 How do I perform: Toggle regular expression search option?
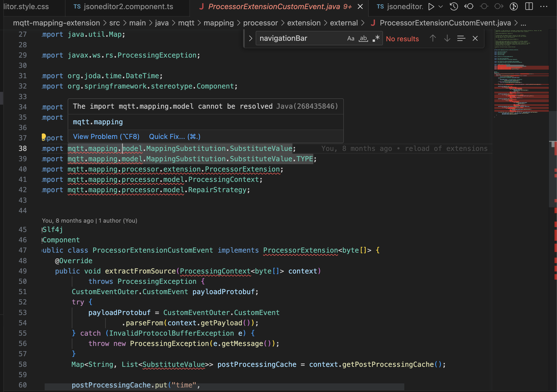(376, 38)
